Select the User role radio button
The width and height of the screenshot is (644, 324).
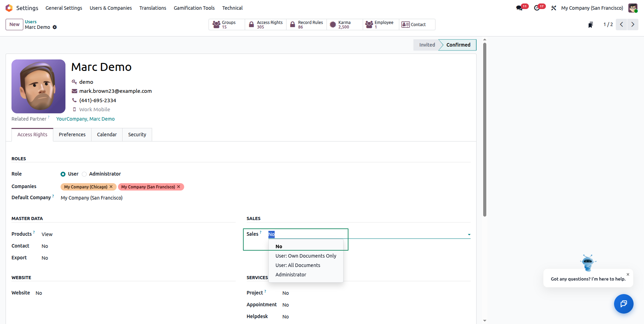[63, 174]
